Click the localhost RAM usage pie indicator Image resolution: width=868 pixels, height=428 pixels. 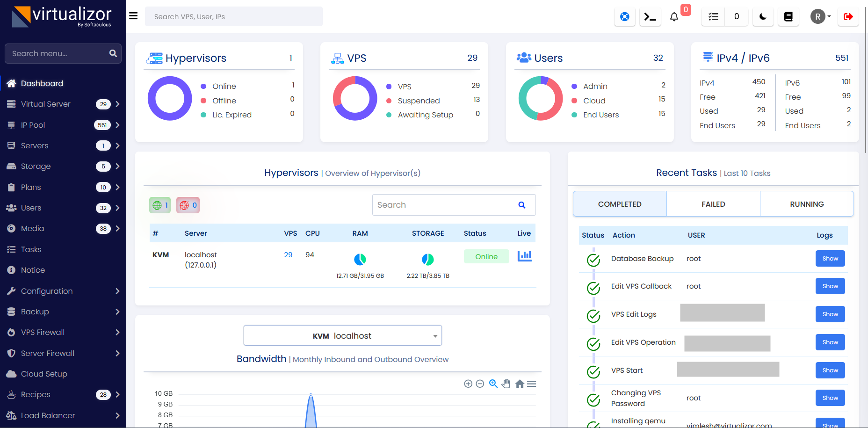coord(360,259)
